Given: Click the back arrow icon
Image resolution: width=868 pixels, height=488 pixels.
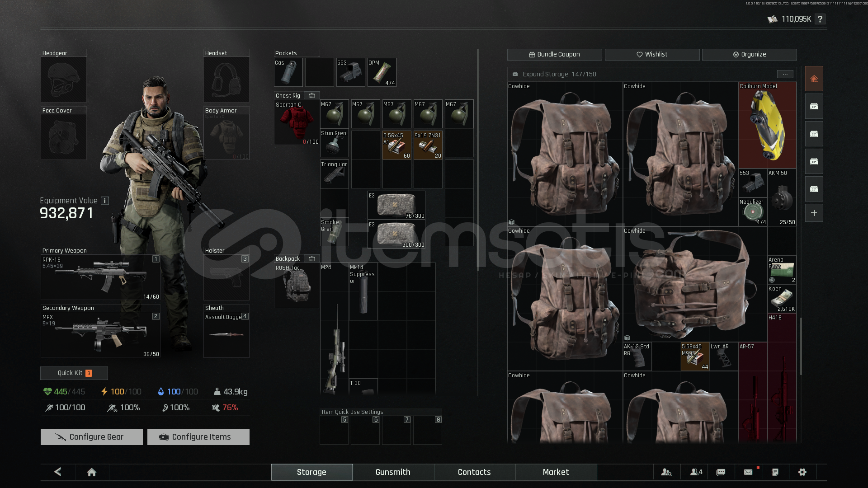Looking at the screenshot, I should coord(58,472).
